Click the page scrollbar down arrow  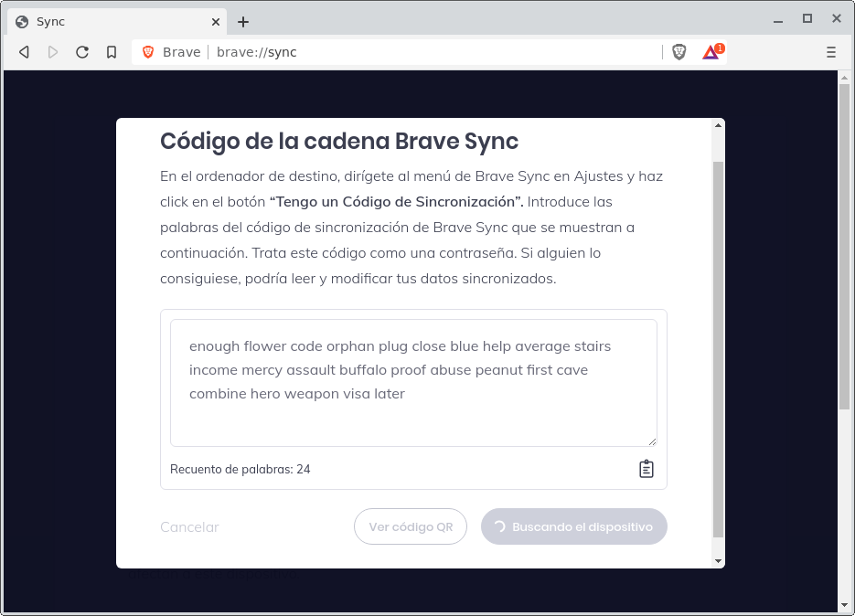(x=844, y=604)
